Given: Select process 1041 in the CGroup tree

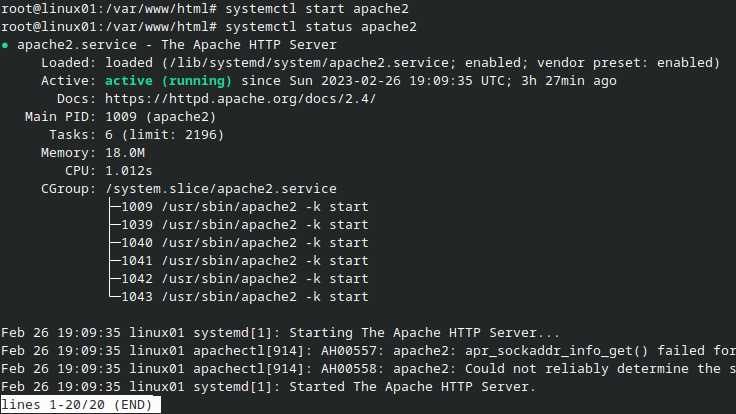Looking at the screenshot, I should pos(244,261).
